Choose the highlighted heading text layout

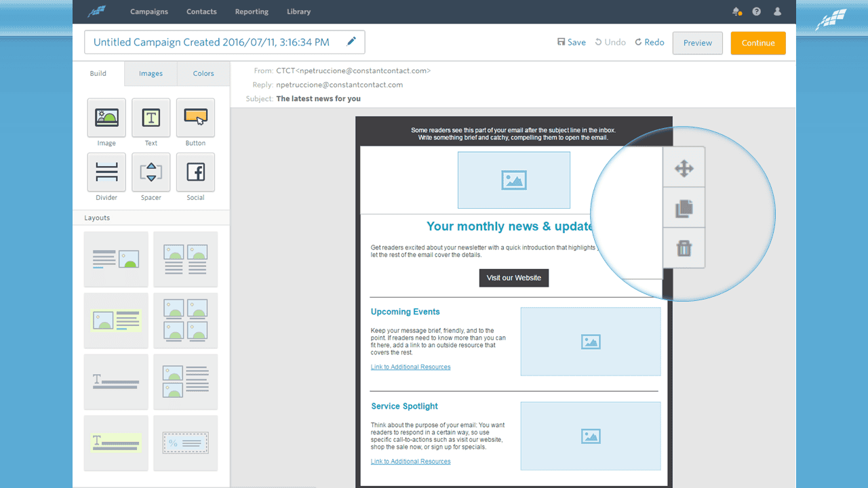coord(116,443)
